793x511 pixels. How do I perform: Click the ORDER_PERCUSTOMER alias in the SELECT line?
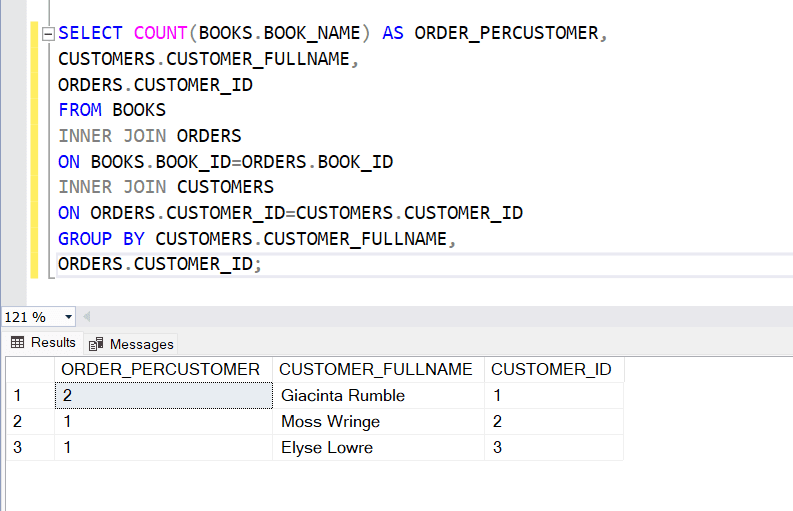(x=506, y=33)
